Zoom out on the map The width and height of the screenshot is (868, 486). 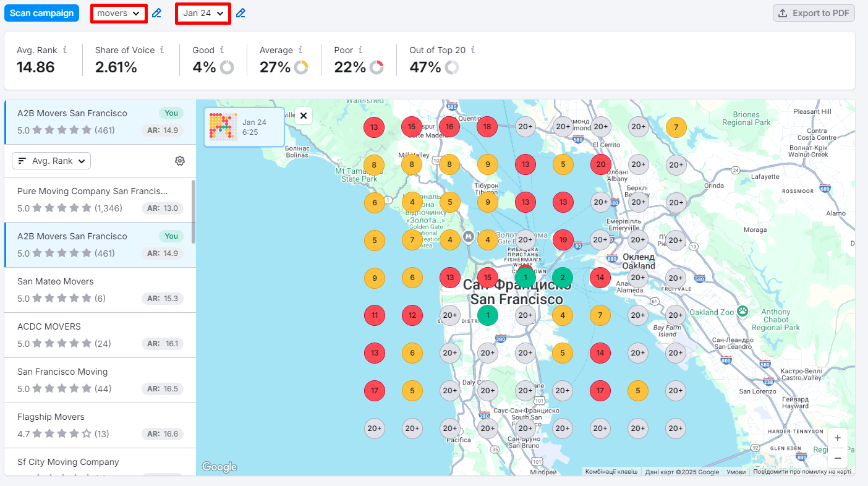pyautogui.click(x=838, y=458)
